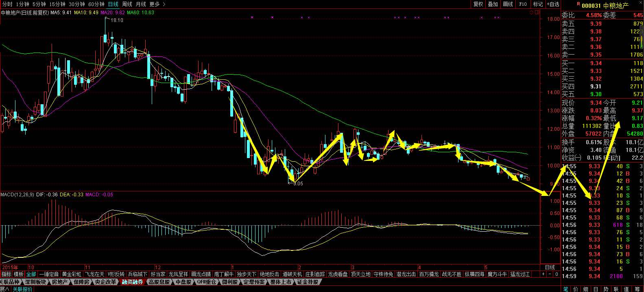This screenshot has width=644, height=292.
Task: Select the 黄金彩虹 indicator template
Action: [72, 274]
